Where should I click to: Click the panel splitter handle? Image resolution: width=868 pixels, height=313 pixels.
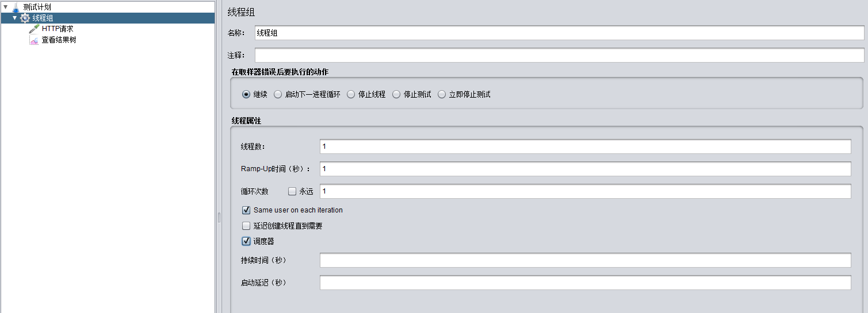[x=219, y=218]
